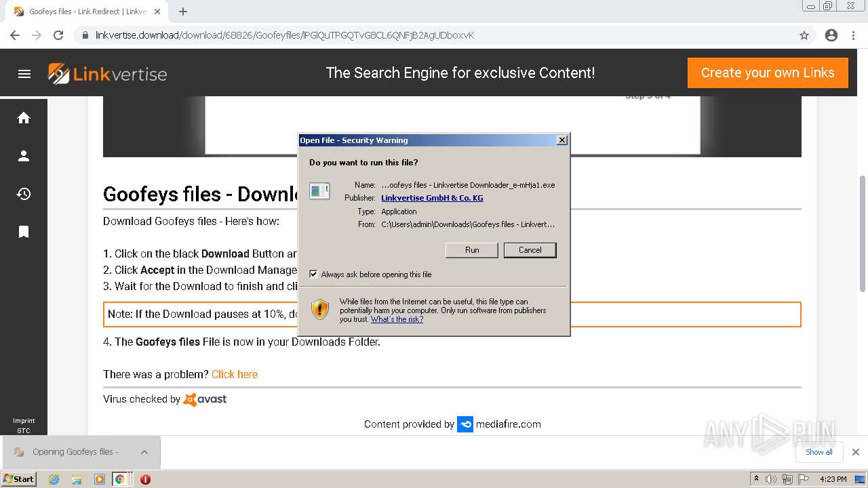Open the Start menu

(x=19, y=479)
